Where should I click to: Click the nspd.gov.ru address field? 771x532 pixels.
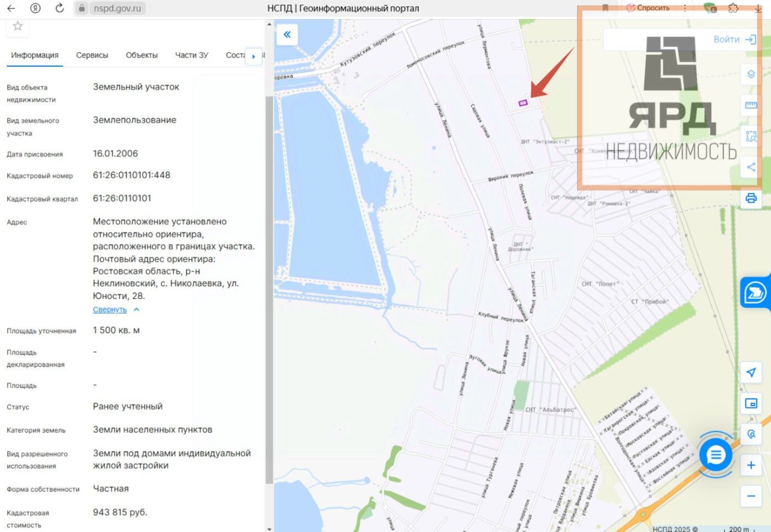[x=117, y=8]
